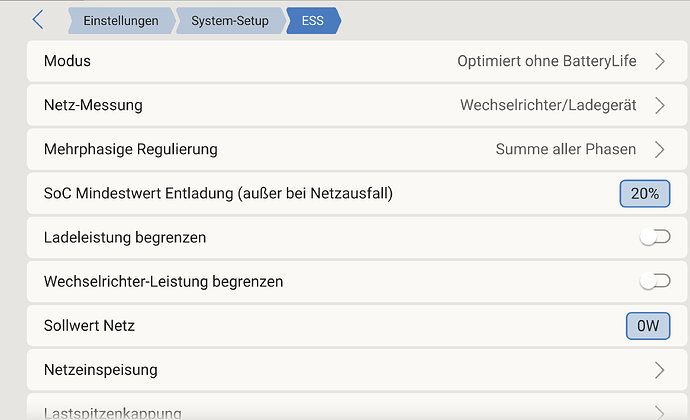The width and height of the screenshot is (690, 420).
Task: Click the 'Lastspitzenkappung' label
Action: [113, 413]
